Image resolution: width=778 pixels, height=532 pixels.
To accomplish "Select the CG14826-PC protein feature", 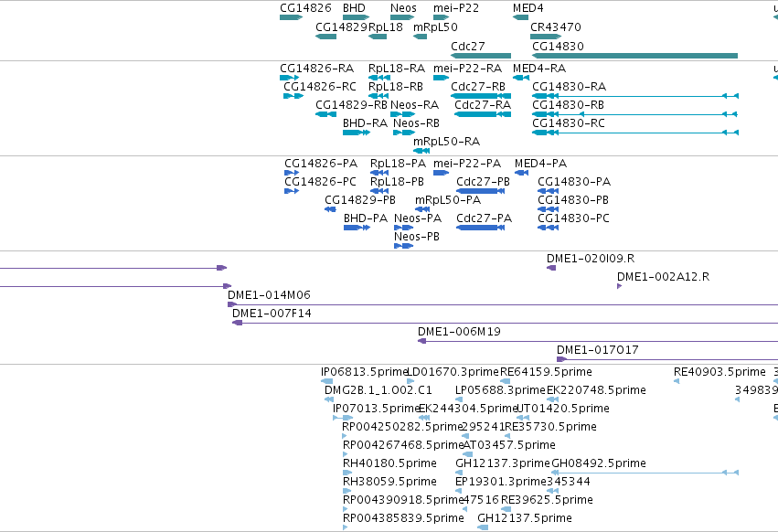I will coord(292,191).
